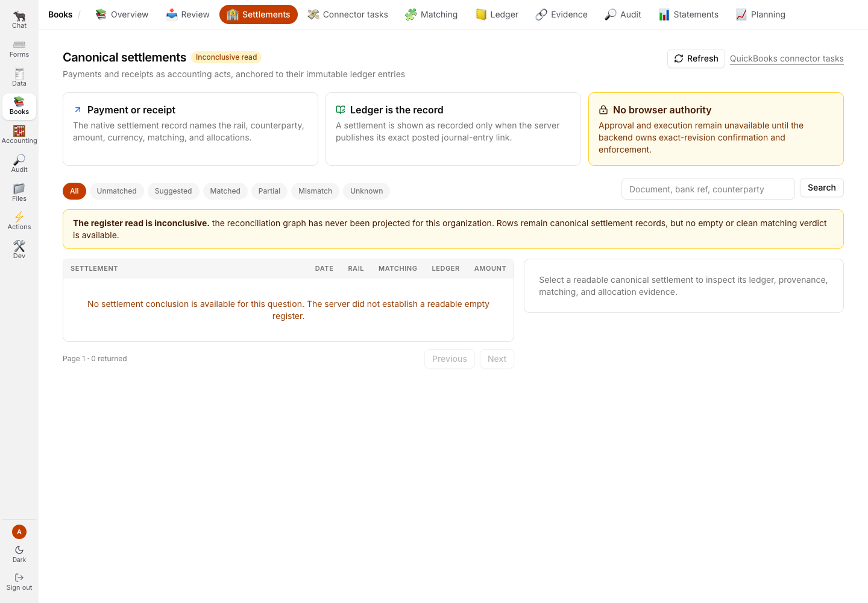Click the Next page button
This screenshot has width=868, height=603.
click(x=497, y=359)
